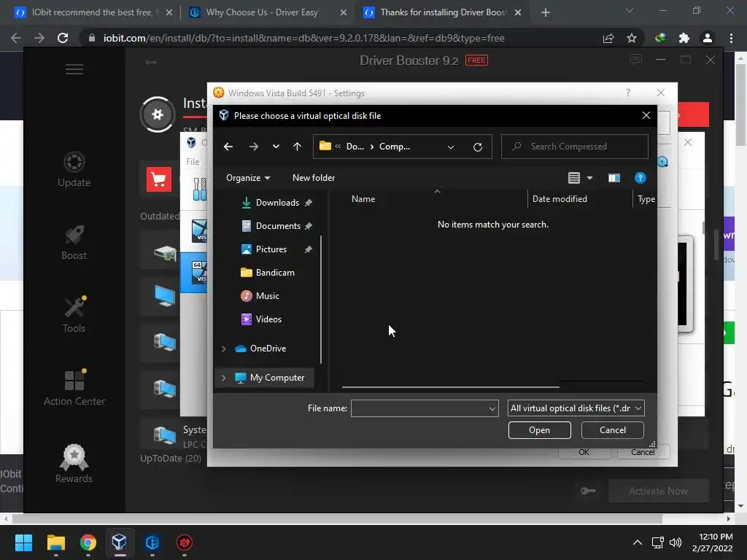
Task: Open a new Chrome tab
Action: [546, 12]
